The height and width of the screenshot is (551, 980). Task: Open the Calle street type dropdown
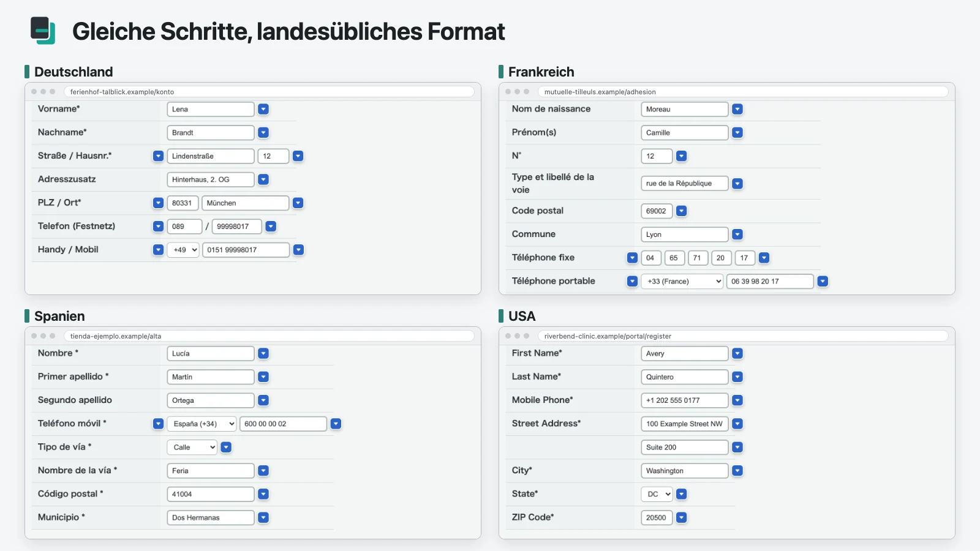coord(192,447)
